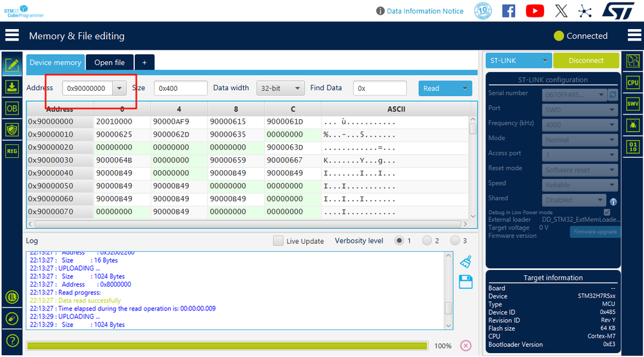The width and height of the screenshot is (644, 357).
Task: Click the ASCII column header
Action: click(x=396, y=109)
